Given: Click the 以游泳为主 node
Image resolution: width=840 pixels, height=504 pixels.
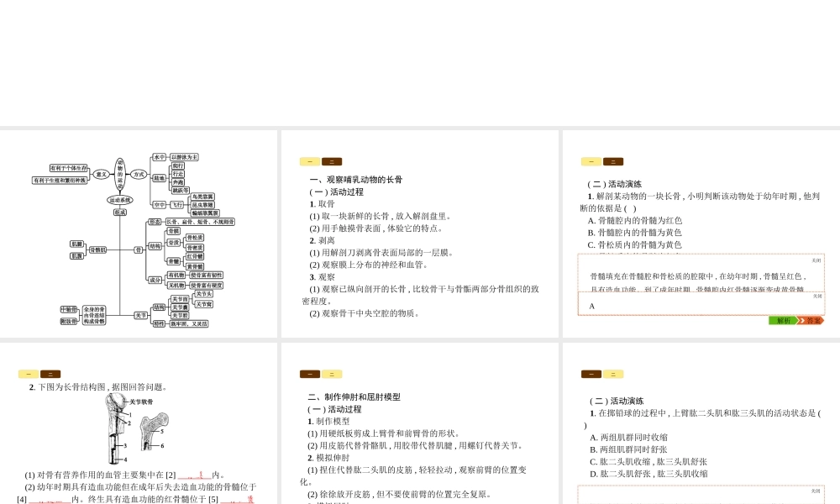Looking at the screenshot, I should point(184,157).
